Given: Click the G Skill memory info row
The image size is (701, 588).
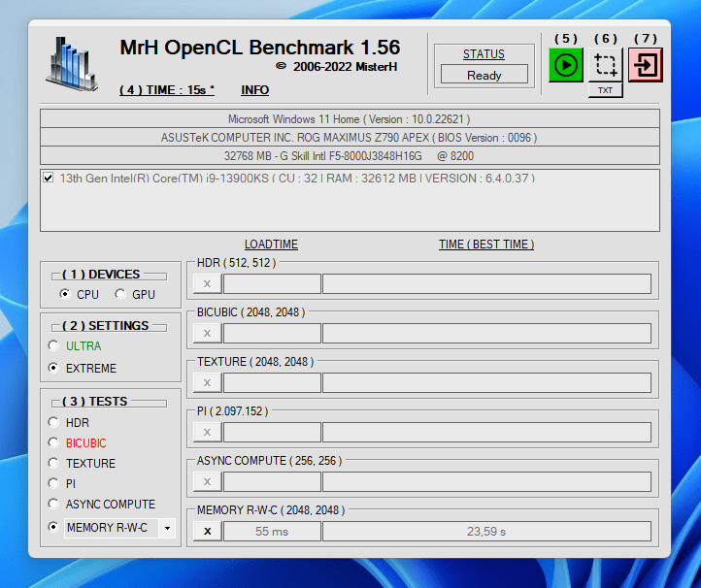Looking at the screenshot, I should (x=350, y=156).
